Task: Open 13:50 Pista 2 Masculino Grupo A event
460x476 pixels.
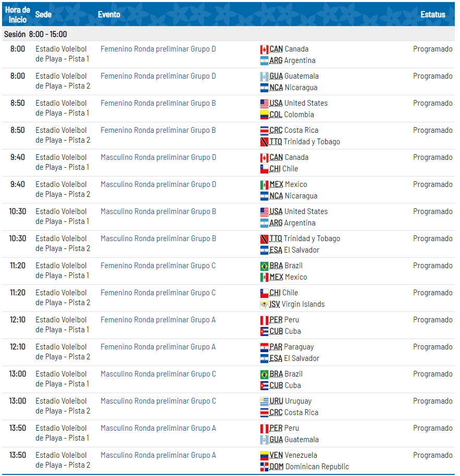Action: (158, 455)
